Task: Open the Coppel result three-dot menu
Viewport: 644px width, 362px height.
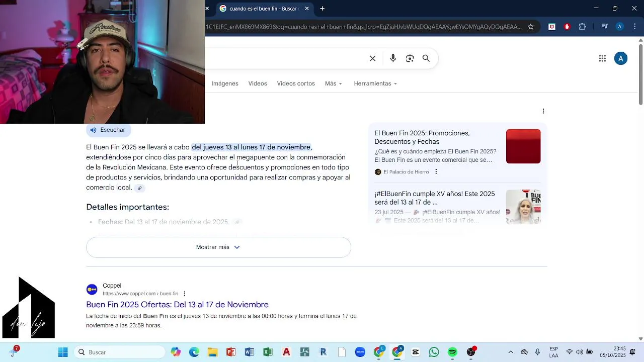Action: pyautogui.click(x=185, y=294)
